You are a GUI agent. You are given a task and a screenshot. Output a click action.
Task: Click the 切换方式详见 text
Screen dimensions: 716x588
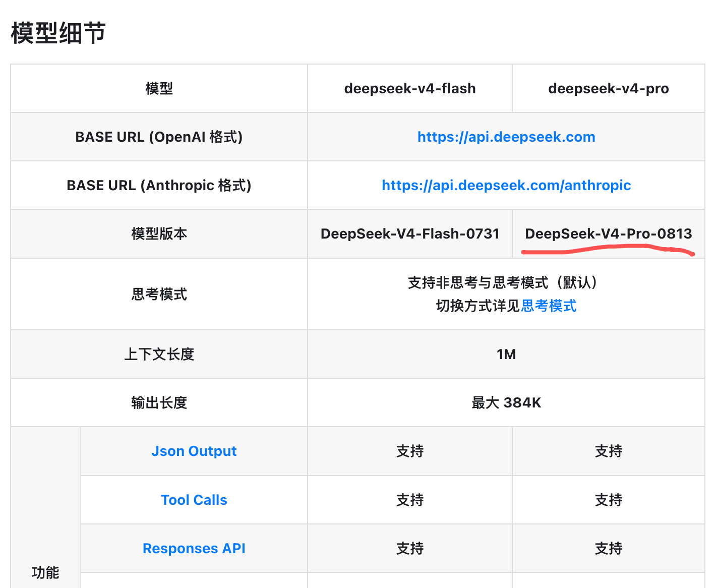(x=479, y=306)
